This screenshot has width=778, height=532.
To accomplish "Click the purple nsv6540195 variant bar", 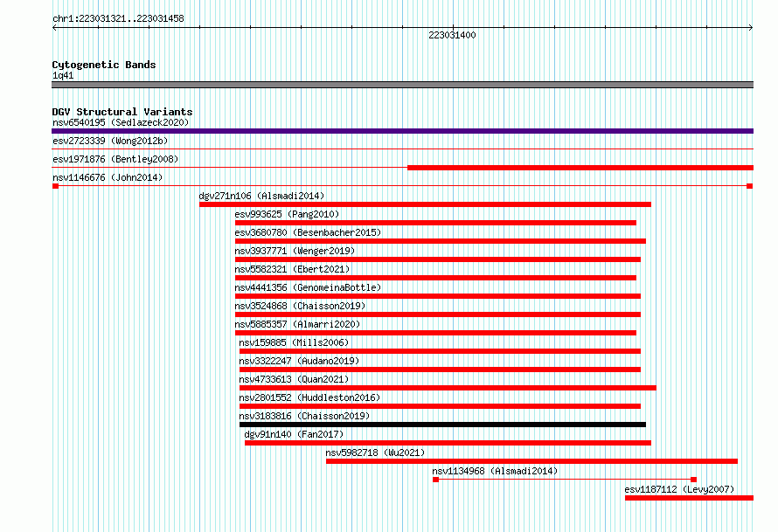I will point(402,131).
